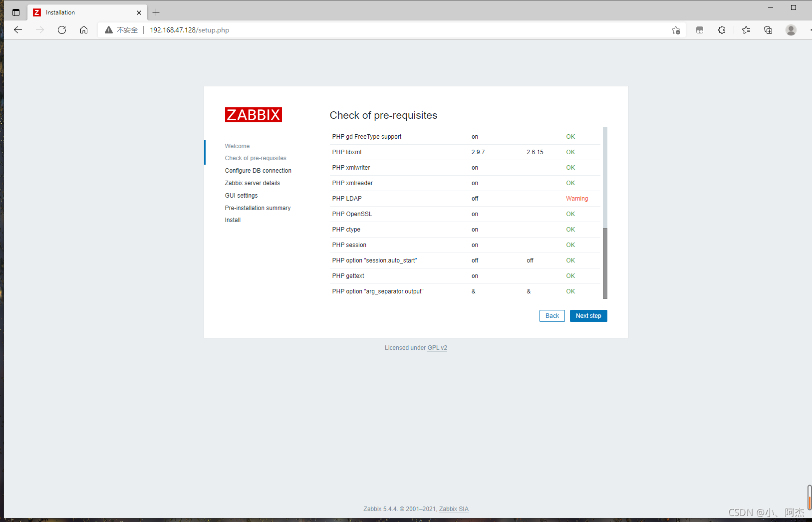This screenshot has width=812, height=522.
Task: Select Check of pre-requisites step
Action: [256, 158]
